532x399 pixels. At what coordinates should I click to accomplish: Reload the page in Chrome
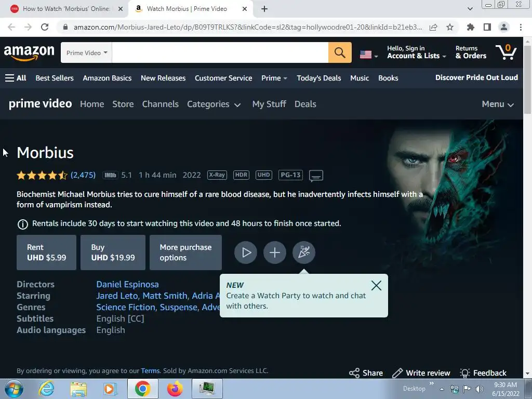click(x=45, y=27)
